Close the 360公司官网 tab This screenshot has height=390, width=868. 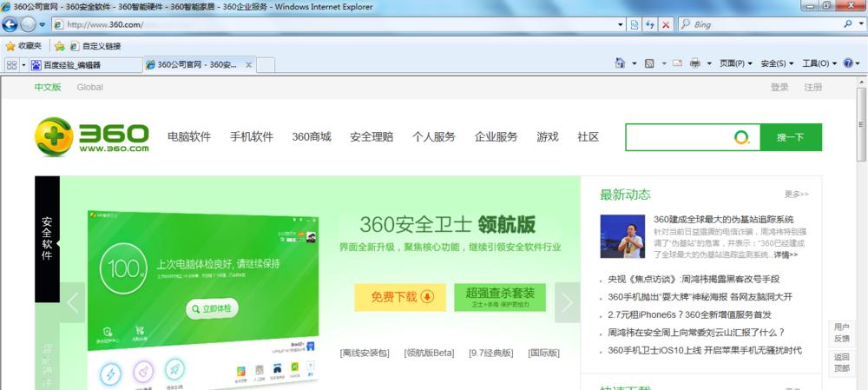(x=248, y=65)
